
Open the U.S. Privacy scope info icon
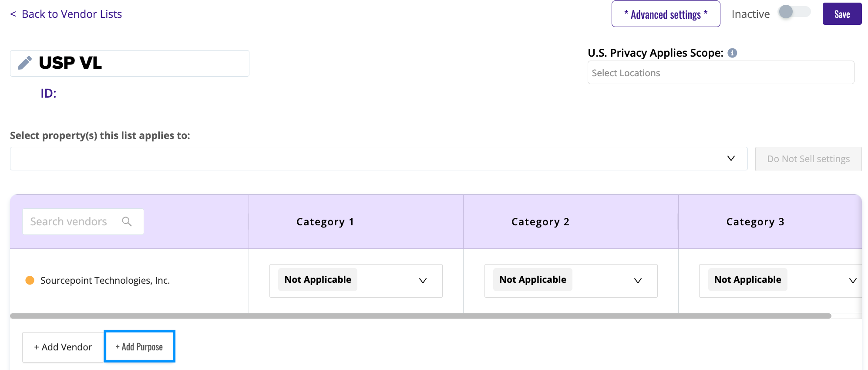point(733,53)
